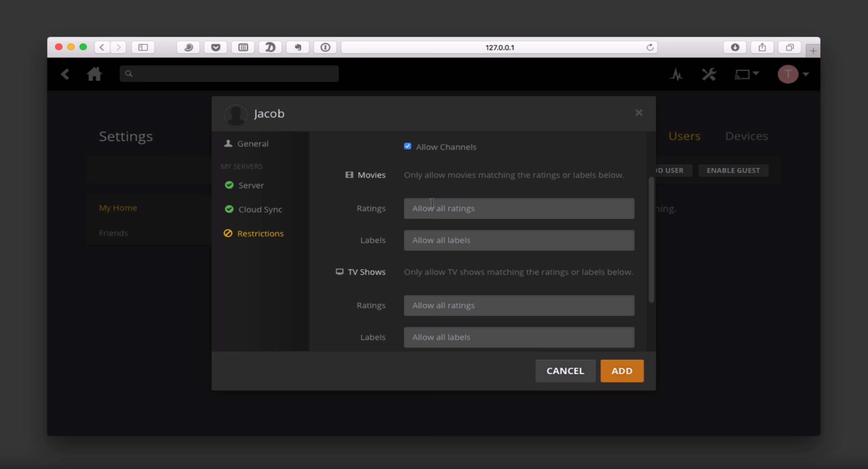Click the Evernote elephant toolbar icon
Image resolution: width=868 pixels, height=469 pixels.
pyautogui.click(x=298, y=47)
